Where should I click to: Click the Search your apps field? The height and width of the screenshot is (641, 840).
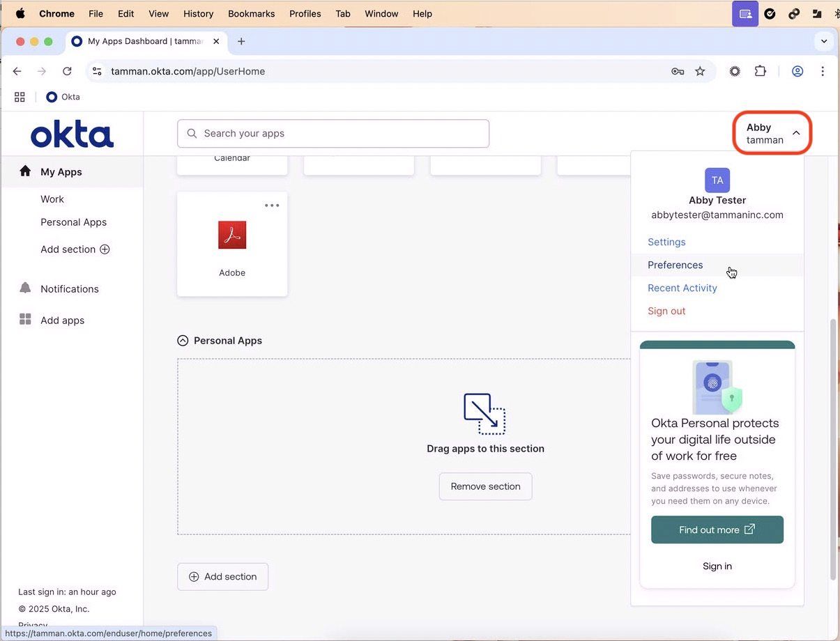[333, 134]
